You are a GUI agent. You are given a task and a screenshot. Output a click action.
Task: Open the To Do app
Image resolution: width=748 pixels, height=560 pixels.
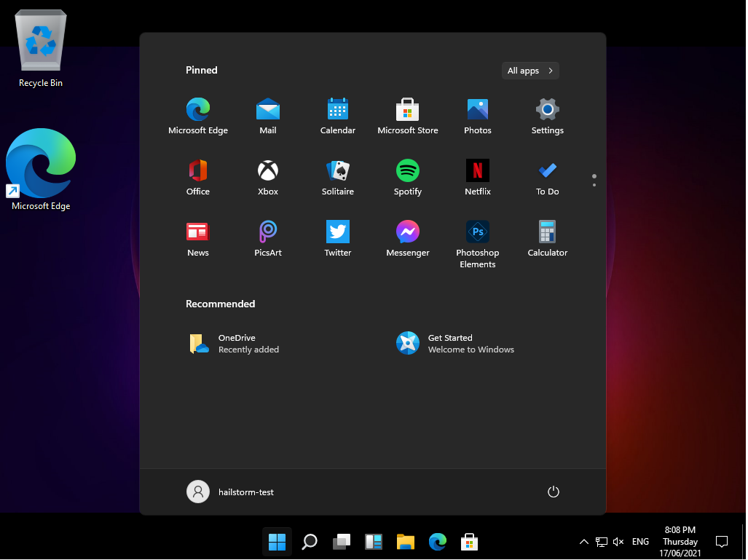(547, 177)
